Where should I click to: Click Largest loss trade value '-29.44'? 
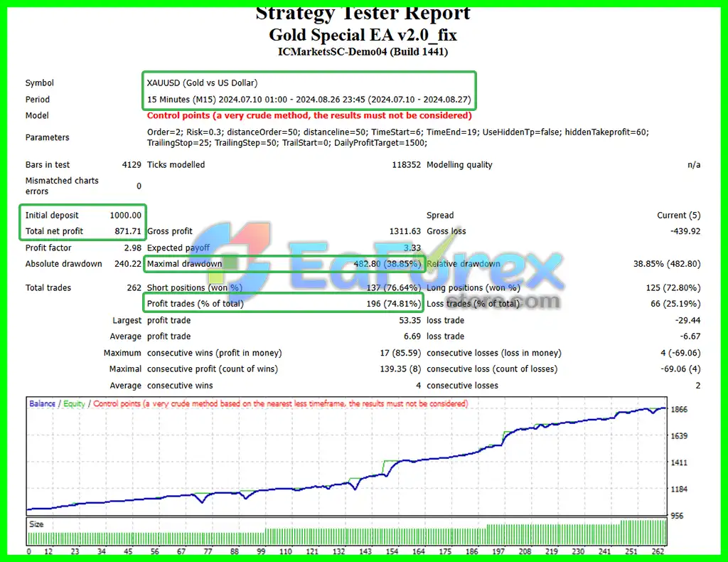[x=687, y=320]
